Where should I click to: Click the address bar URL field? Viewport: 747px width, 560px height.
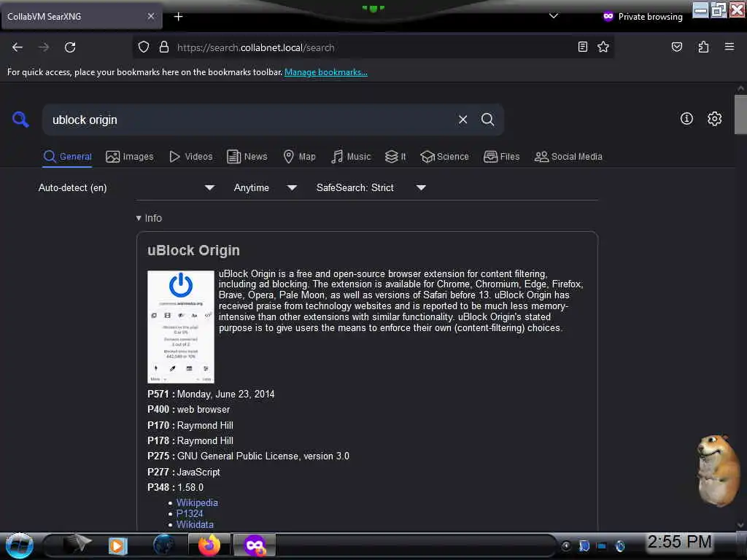point(371,47)
